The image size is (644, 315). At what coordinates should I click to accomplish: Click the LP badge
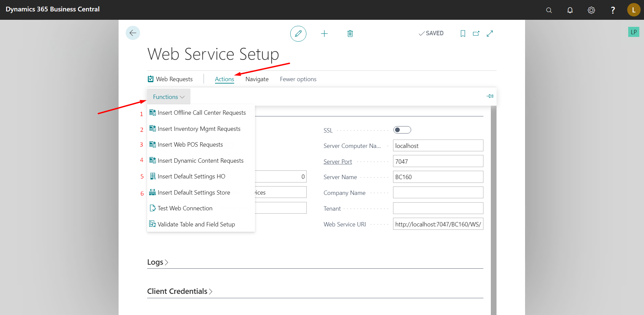(634, 32)
